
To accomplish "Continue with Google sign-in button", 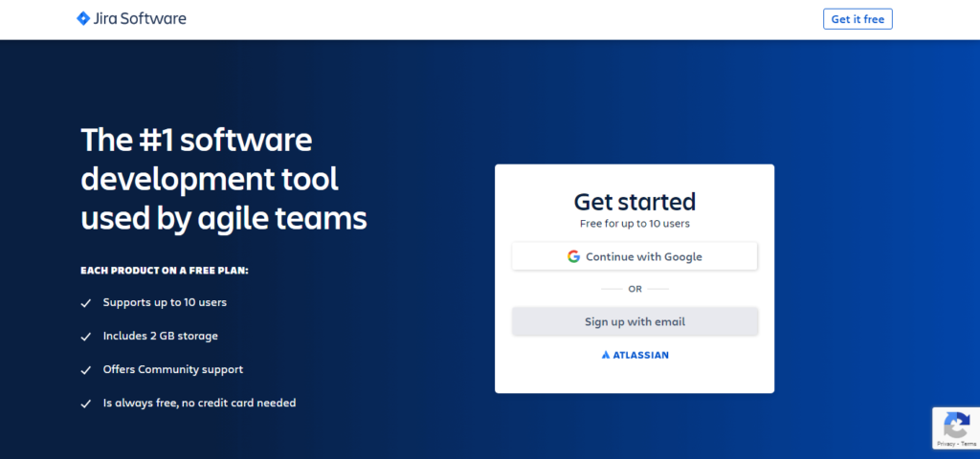I will point(635,256).
